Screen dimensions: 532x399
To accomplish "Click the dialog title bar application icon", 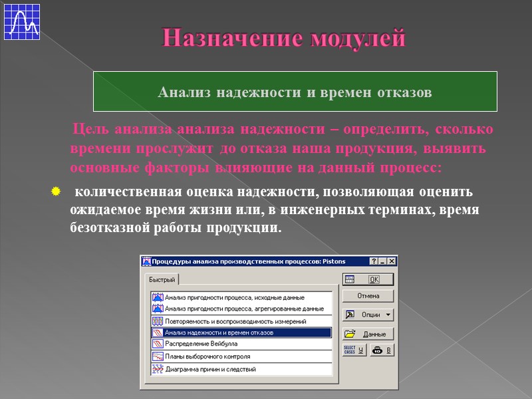I will 146,259.
